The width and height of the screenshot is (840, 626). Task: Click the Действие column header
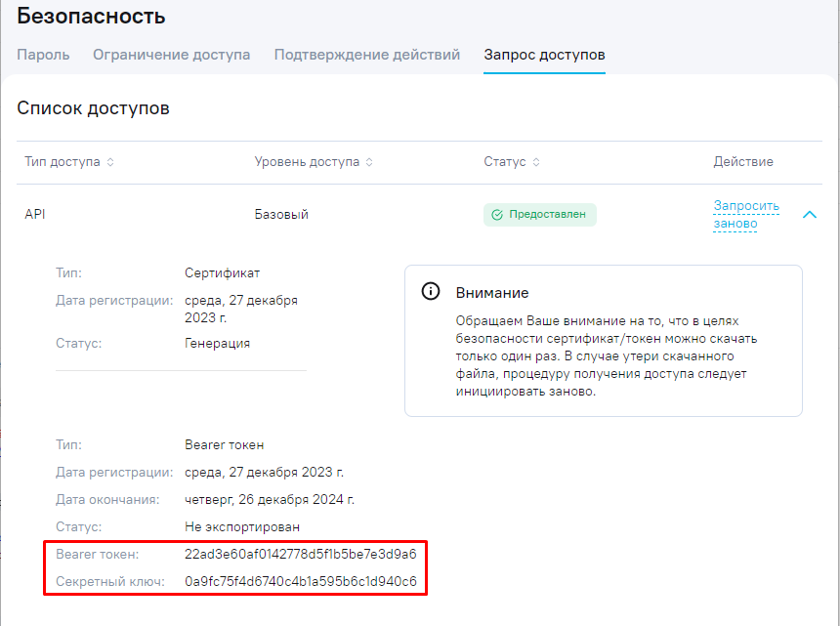coord(743,162)
